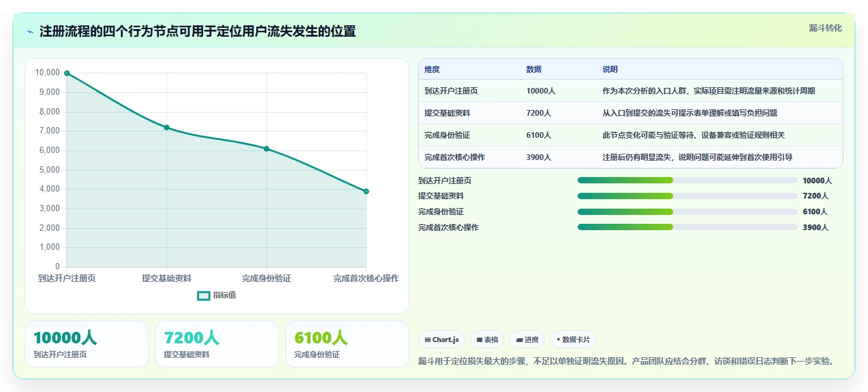Click the chart point for 提交基础资料
Viewport: 868px width, 392px height.
tap(167, 128)
